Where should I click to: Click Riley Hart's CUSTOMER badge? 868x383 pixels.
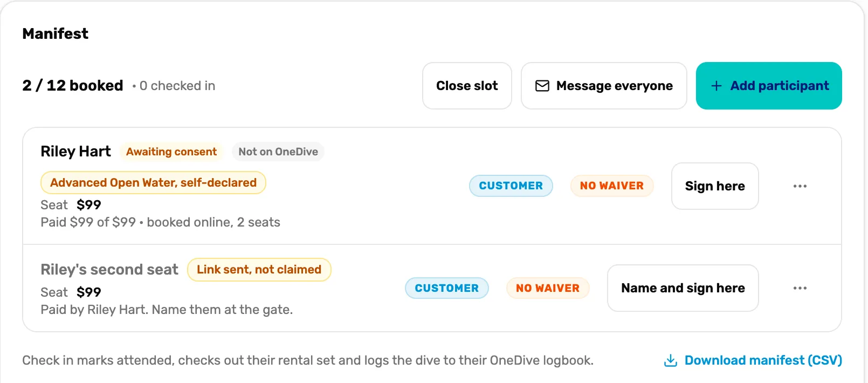(x=511, y=186)
